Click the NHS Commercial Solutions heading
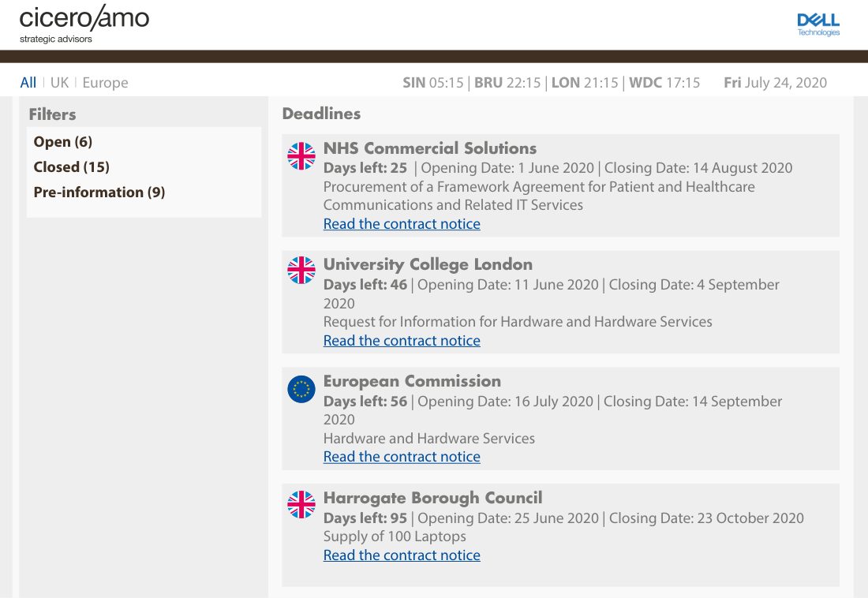 pos(430,148)
